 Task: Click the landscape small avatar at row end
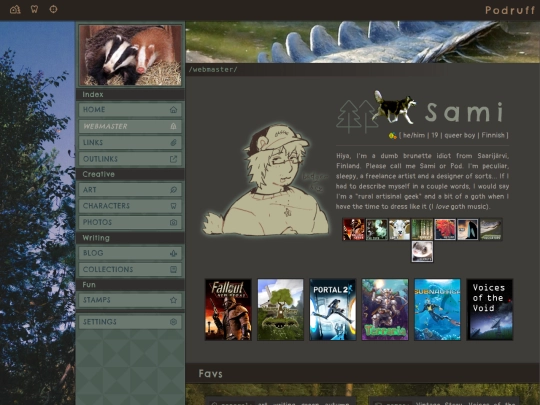pos(491,229)
